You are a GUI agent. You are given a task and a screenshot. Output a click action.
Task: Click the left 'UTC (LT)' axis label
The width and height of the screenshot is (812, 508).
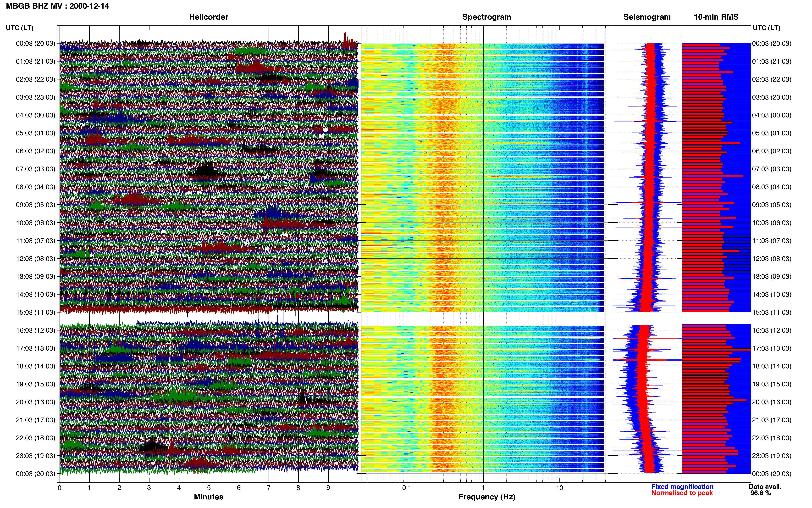pyautogui.click(x=19, y=28)
